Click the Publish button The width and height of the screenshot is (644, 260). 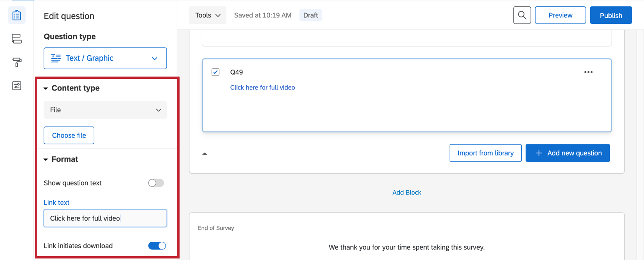[x=611, y=15]
